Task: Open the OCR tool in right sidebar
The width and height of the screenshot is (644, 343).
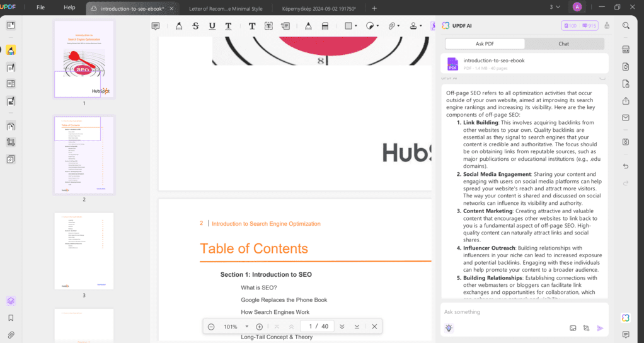Action: (x=626, y=50)
